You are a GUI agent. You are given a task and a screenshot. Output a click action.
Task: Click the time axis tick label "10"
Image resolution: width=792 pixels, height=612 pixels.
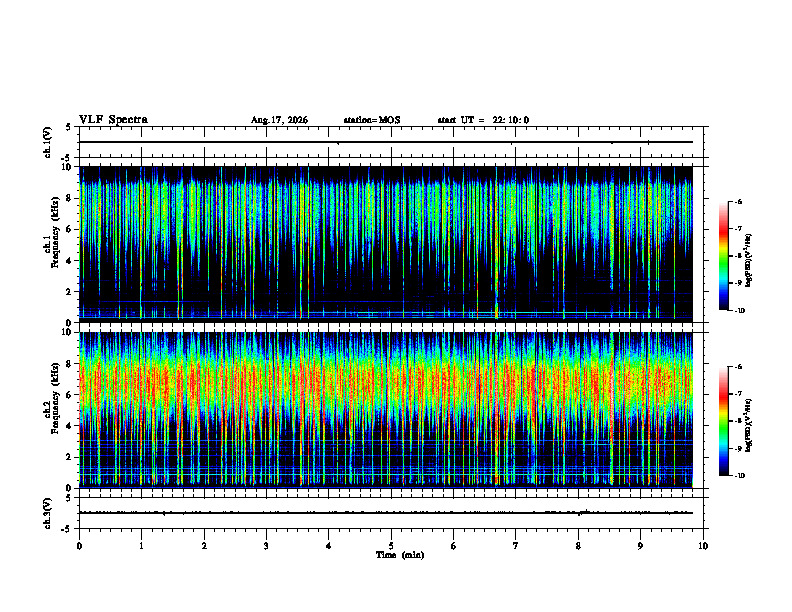coord(703,546)
